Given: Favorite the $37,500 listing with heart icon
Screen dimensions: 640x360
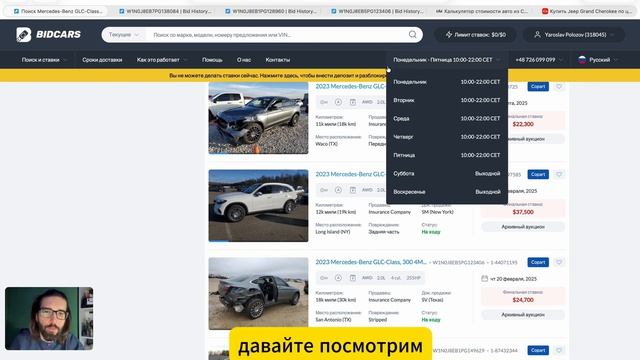Looking at the screenshot, I should [x=559, y=174].
